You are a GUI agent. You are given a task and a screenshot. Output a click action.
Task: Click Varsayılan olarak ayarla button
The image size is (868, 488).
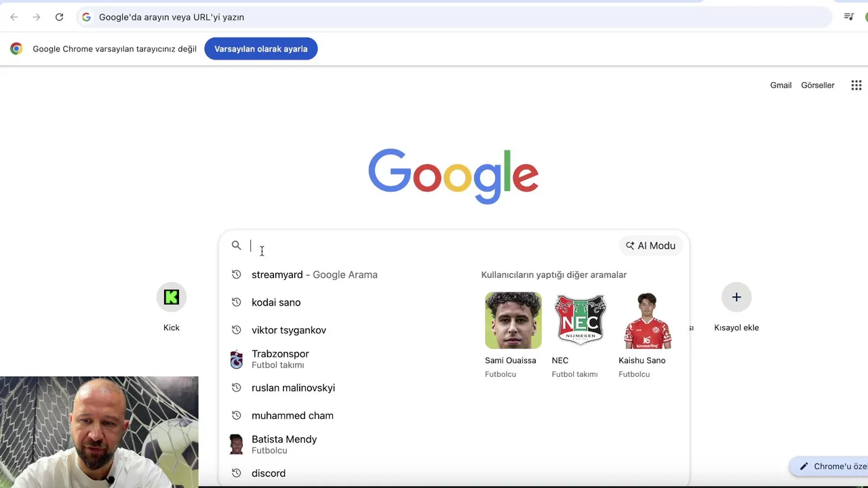pos(261,49)
